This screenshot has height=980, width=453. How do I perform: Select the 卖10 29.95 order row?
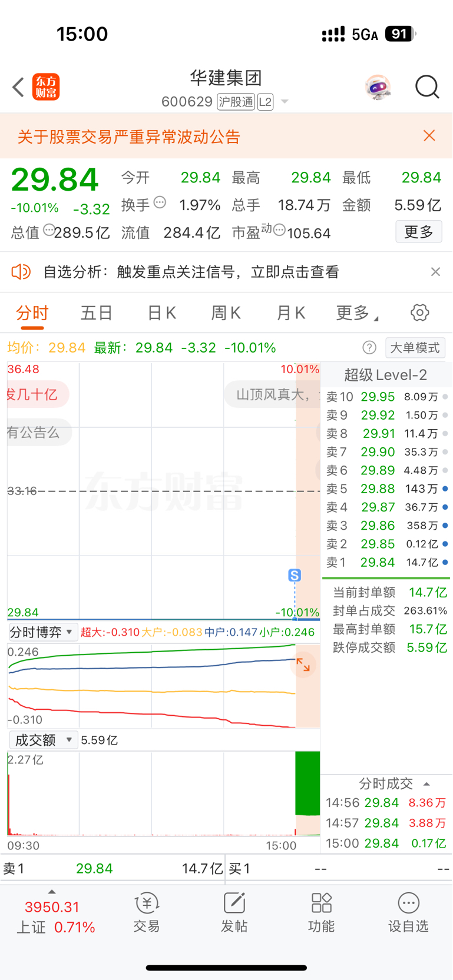(386, 397)
